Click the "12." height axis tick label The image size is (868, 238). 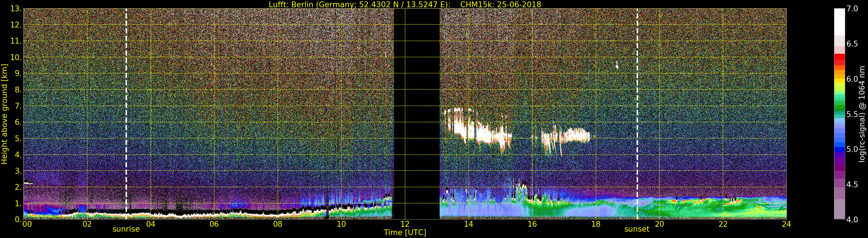[16, 25]
